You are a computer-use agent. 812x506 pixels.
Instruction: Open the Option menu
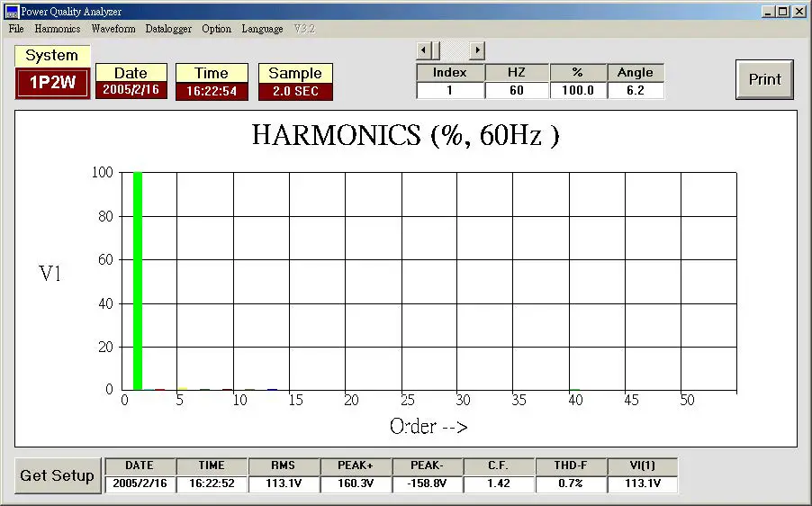[216, 29]
